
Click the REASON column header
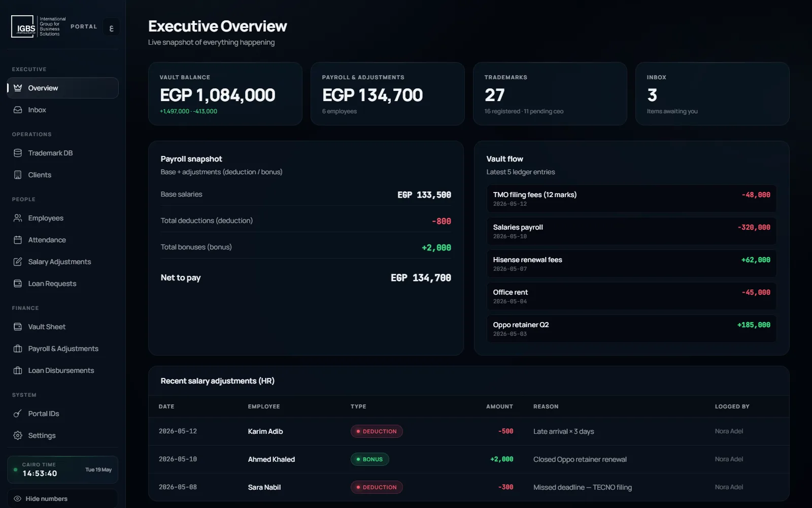[x=546, y=406]
